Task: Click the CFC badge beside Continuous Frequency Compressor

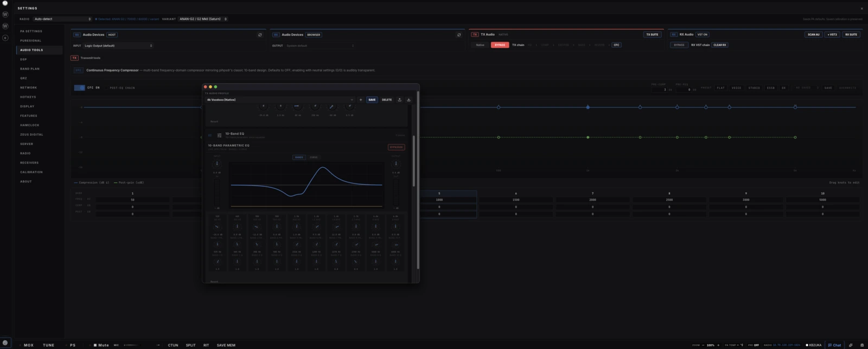Action: pyautogui.click(x=79, y=71)
